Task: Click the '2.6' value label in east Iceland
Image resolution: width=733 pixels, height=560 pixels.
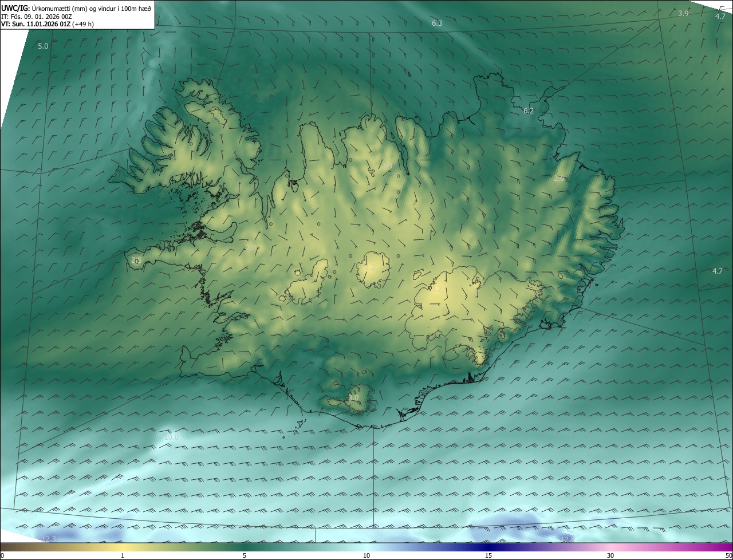Action: (x=559, y=179)
